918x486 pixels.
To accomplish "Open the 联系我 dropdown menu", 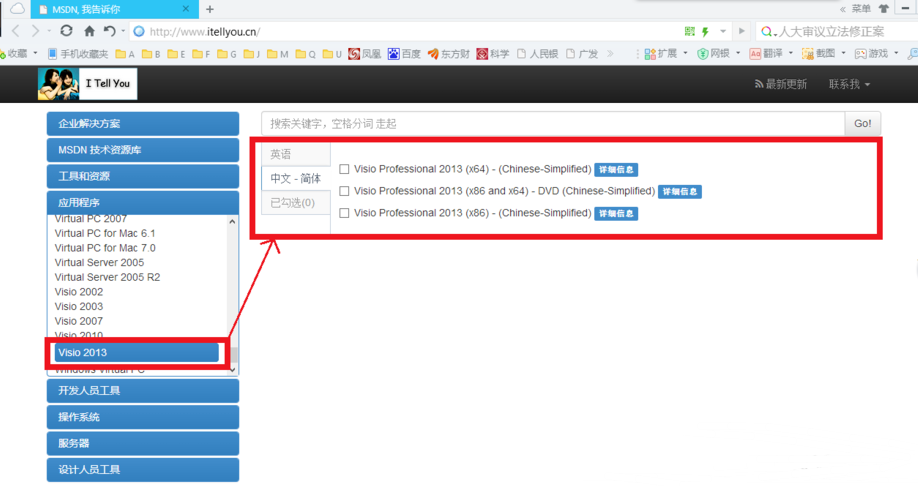I will (849, 85).
